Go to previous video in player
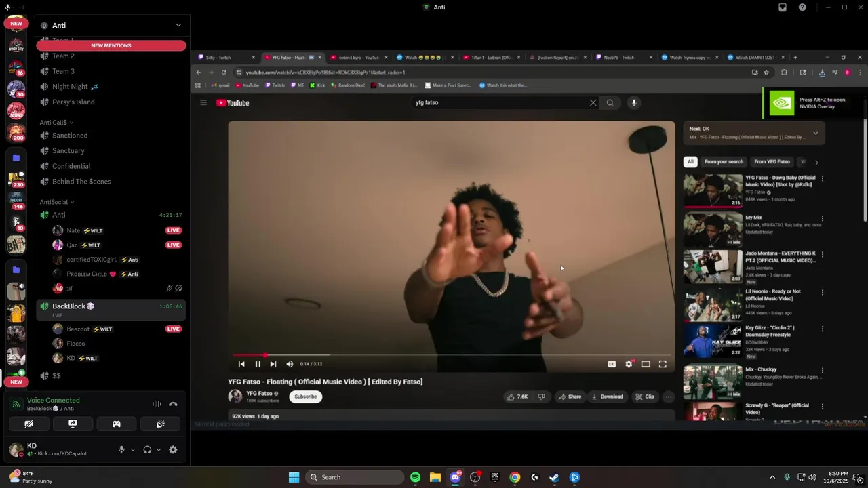Image resolution: width=868 pixels, height=488 pixels. coord(241,364)
